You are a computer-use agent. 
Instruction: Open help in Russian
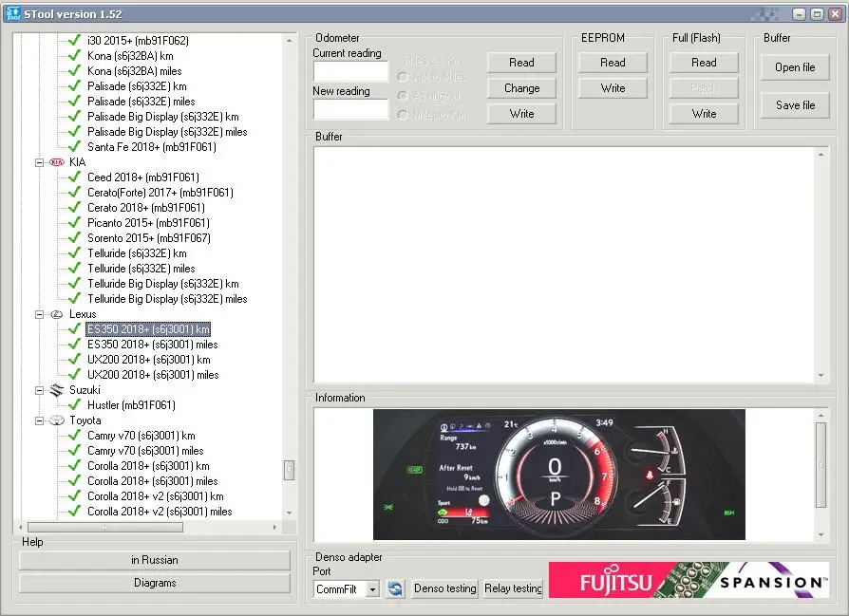[155, 560]
